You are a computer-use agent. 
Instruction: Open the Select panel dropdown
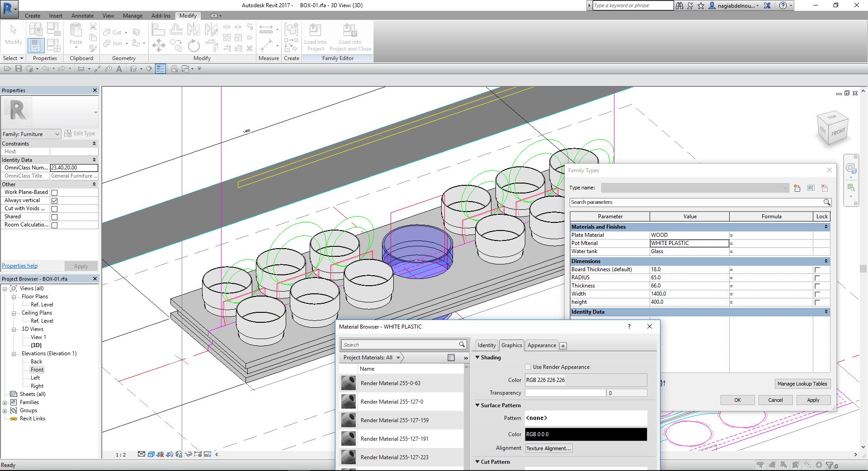click(x=13, y=58)
